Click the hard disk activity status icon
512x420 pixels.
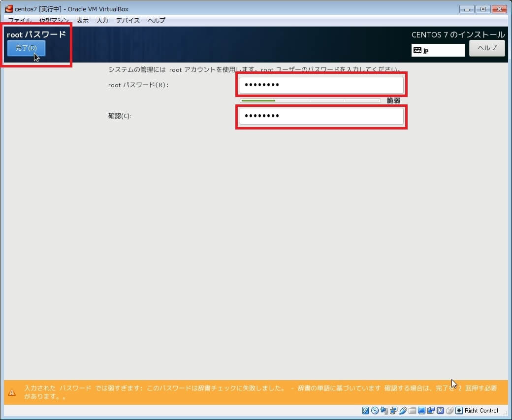366,411
